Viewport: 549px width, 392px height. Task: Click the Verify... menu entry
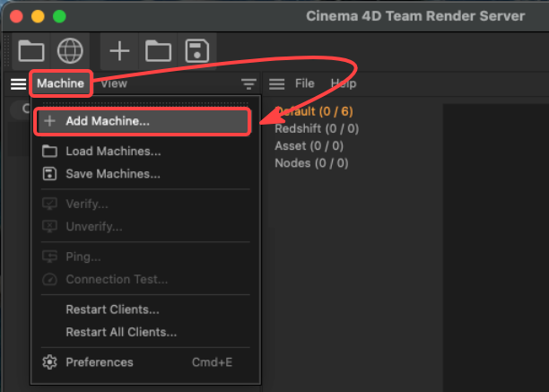point(145,204)
